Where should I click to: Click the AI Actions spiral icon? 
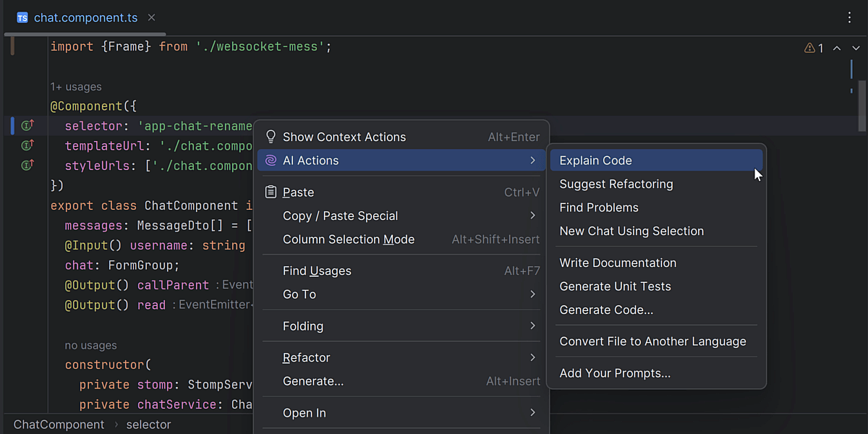coord(271,161)
